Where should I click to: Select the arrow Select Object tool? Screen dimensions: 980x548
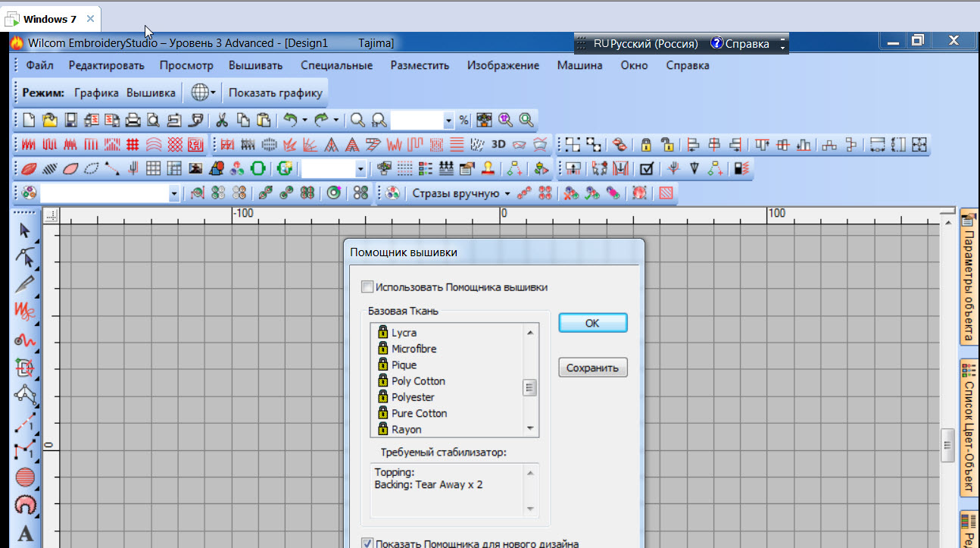tap(26, 230)
